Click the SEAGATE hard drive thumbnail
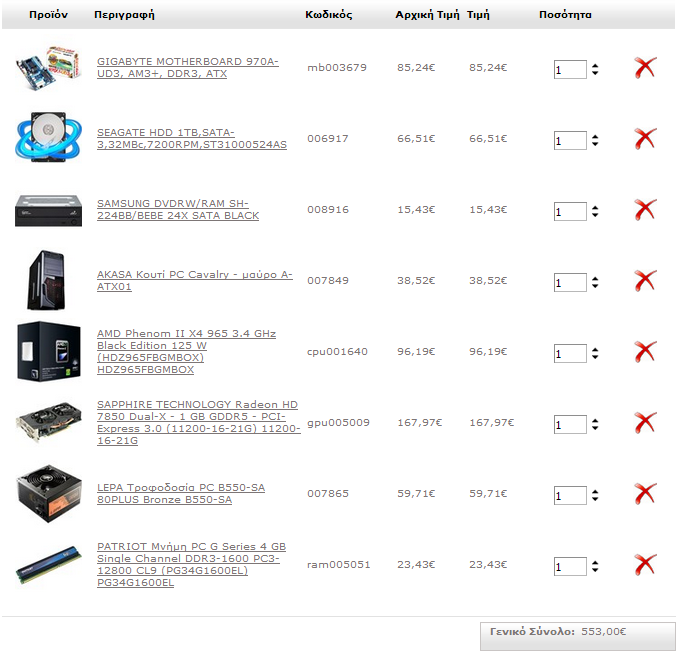681x653 pixels. (x=49, y=138)
